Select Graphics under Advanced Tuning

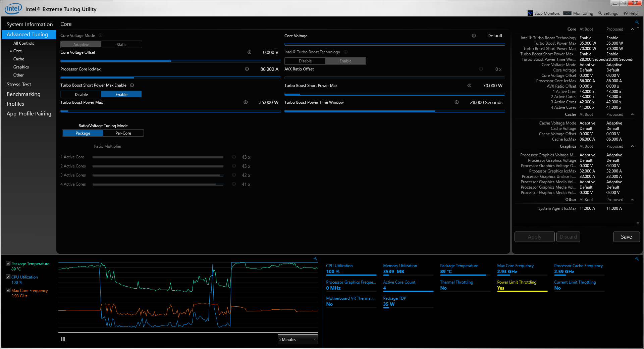click(21, 67)
